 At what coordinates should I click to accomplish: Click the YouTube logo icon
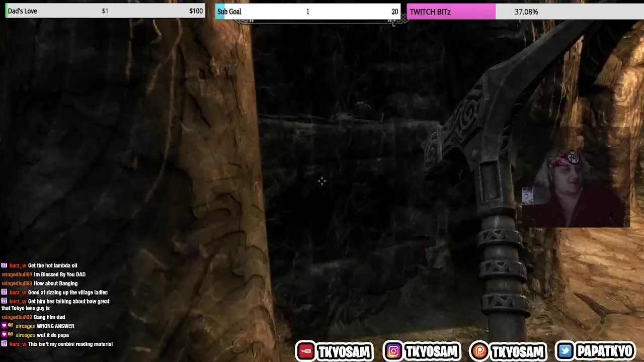(x=305, y=351)
